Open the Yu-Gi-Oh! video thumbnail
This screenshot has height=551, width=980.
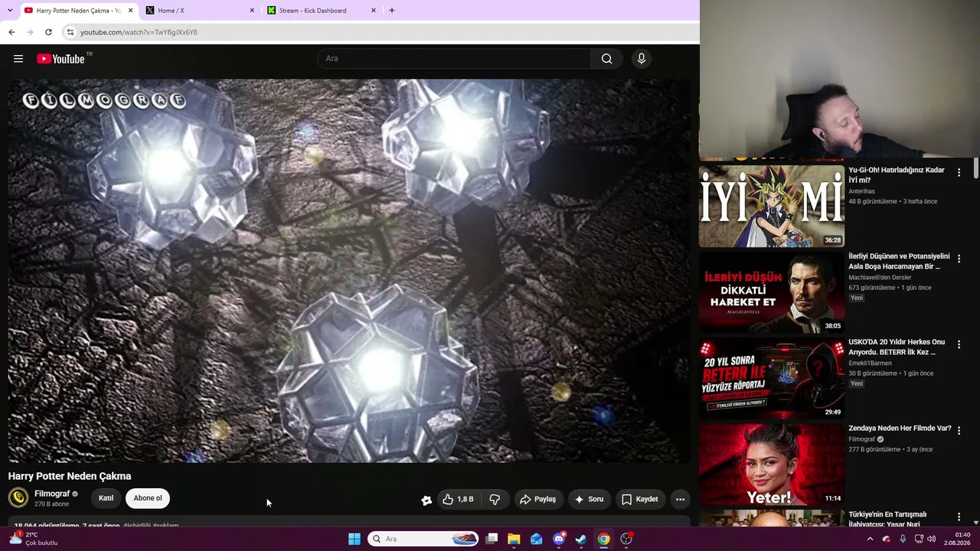pos(772,206)
